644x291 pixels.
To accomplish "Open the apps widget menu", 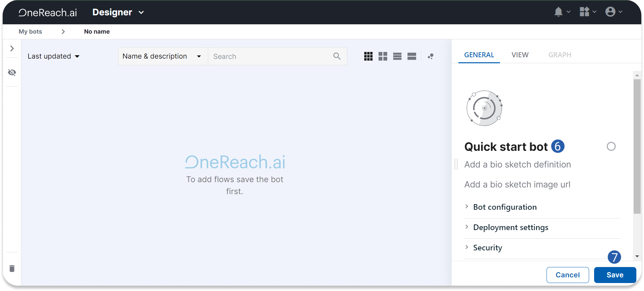I will pyautogui.click(x=587, y=12).
